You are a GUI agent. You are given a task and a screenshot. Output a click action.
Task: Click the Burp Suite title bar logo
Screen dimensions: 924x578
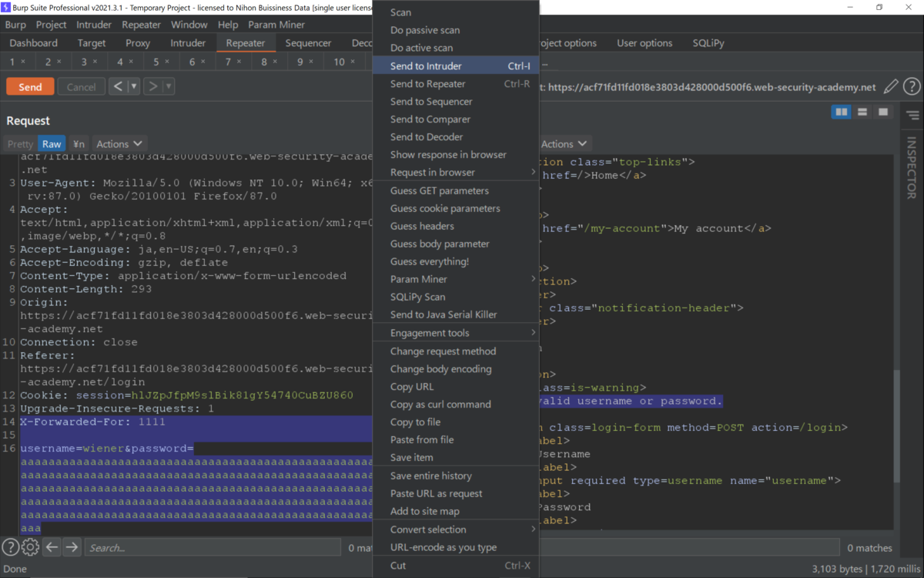click(x=6, y=7)
